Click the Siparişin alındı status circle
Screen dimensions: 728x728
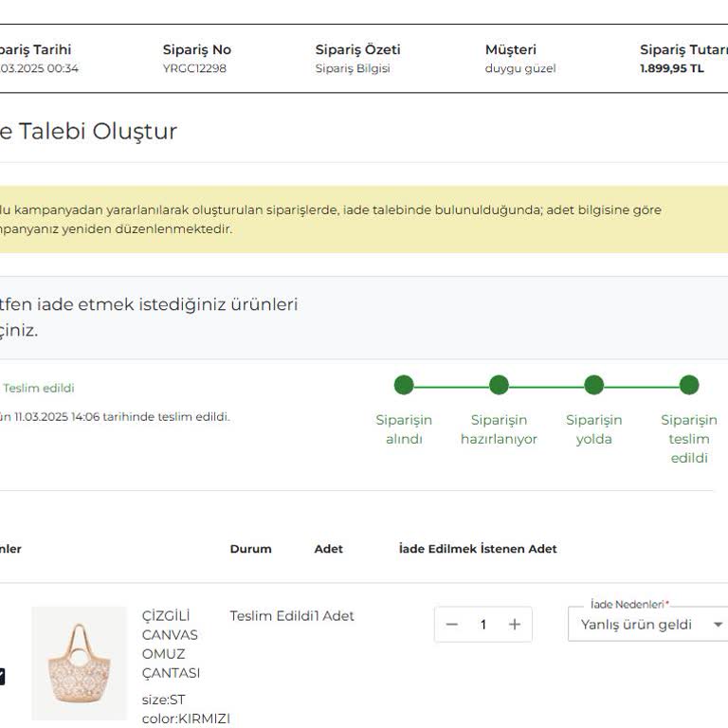pyautogui.click(x=404, y=385)
